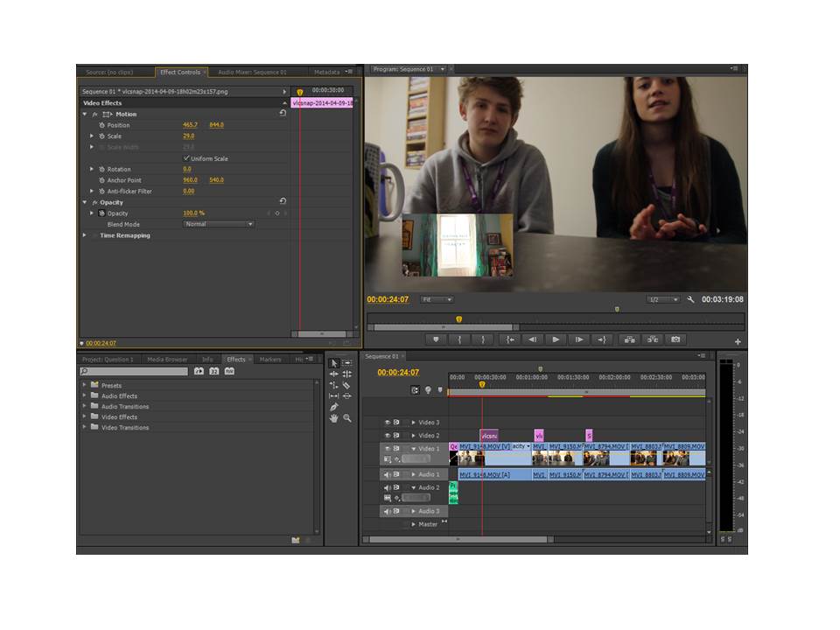This screenshot has height=630, width=840.
Task: Select the Selection arrow tool
Action: 334,363
